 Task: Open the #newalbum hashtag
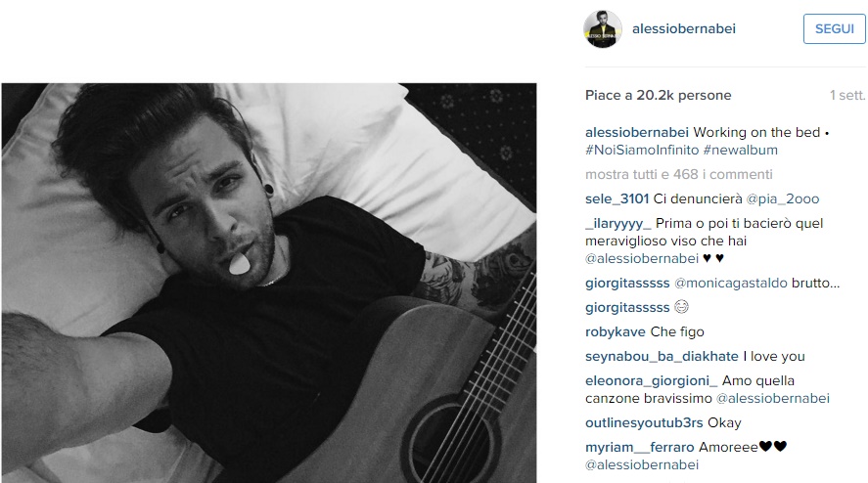click(740, 150)
